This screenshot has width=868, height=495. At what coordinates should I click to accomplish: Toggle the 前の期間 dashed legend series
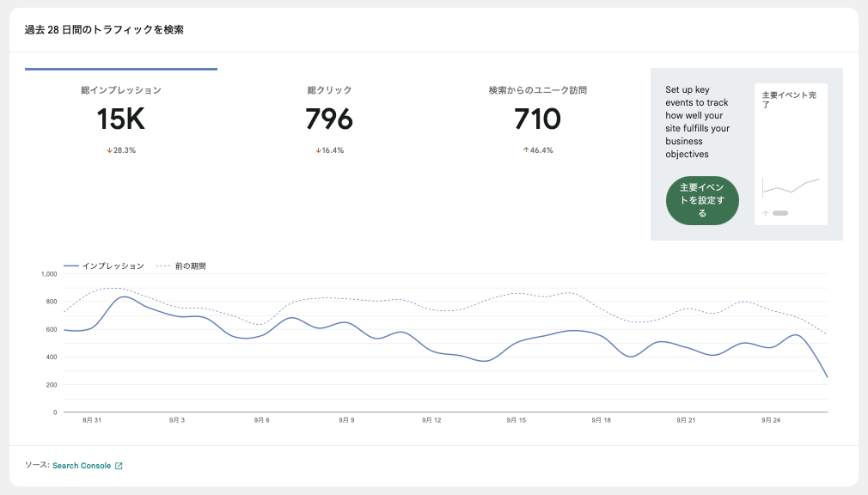click(181, 266)
